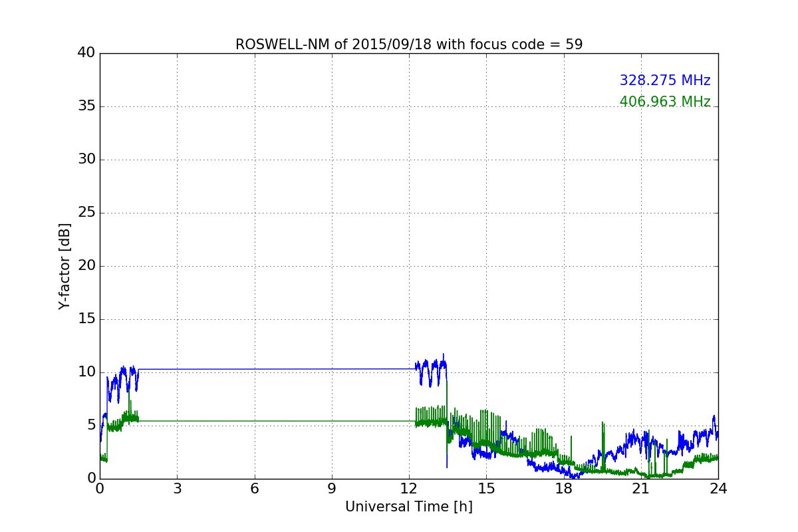The width and height of the screenshot is (798, 532).
Task: Click the Universal Time [h] axis label
Action: 409,507
